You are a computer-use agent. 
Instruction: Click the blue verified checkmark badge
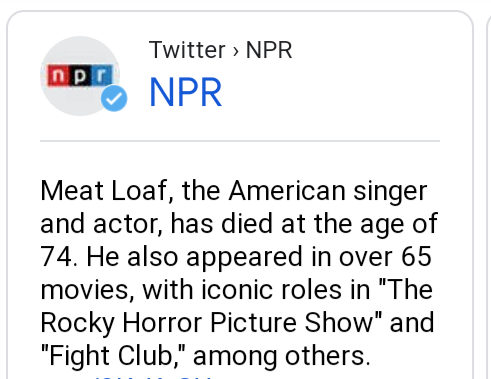[114, 98]
